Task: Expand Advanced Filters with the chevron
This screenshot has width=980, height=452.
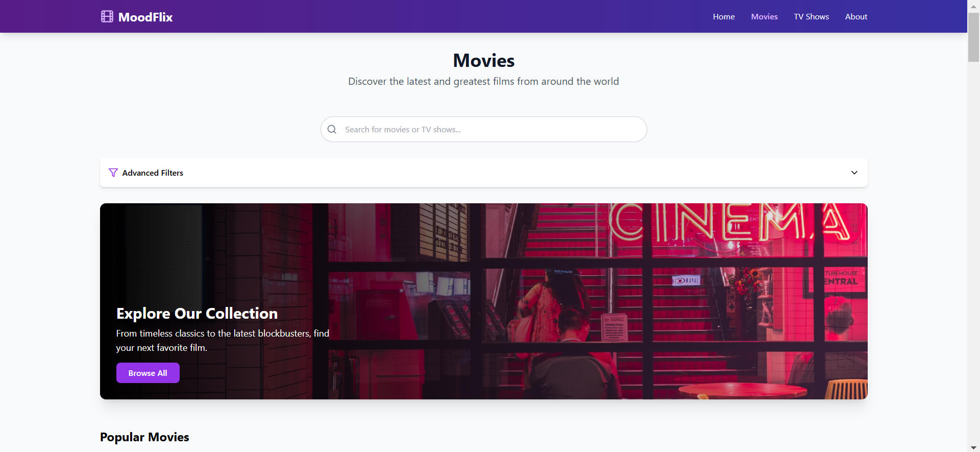Action: (854, 173)
